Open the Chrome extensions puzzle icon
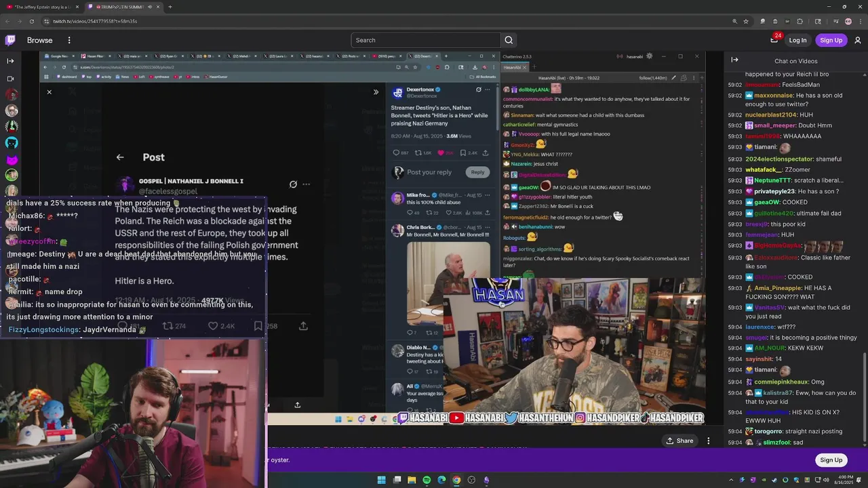This screenshot has height=488, width=868. [800, 21]
